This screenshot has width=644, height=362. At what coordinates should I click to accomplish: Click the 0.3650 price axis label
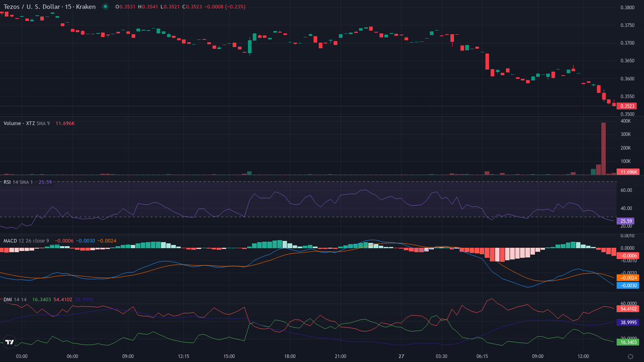627,61
